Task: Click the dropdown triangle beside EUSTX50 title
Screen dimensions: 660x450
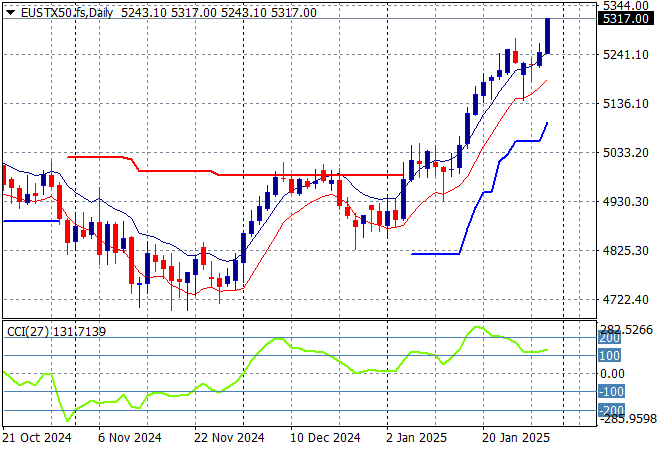Action: 10,13
